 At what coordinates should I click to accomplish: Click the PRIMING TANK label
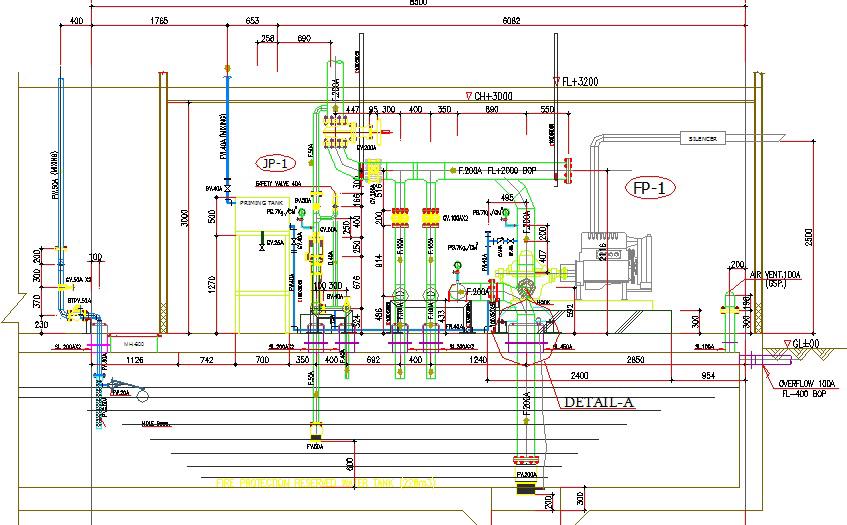(261, 203)
